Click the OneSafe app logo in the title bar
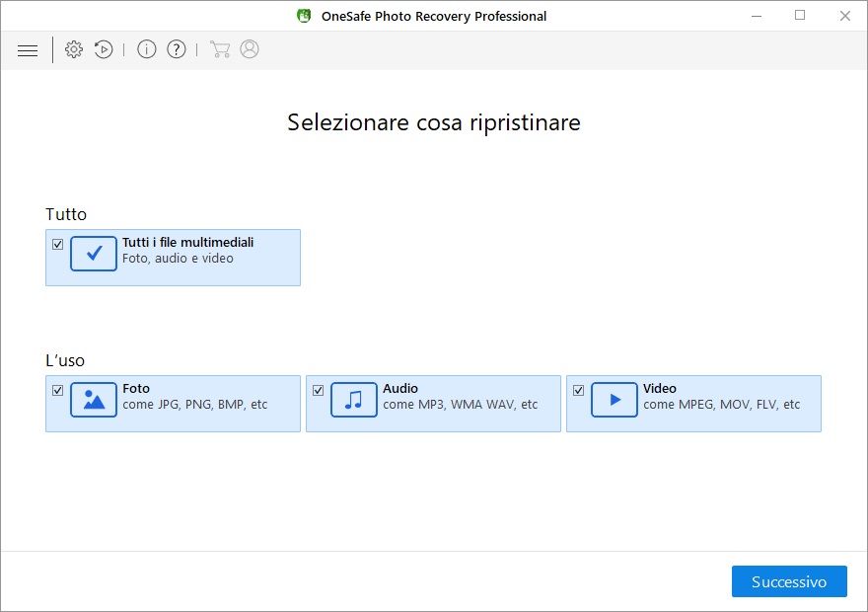 (304, 16)
